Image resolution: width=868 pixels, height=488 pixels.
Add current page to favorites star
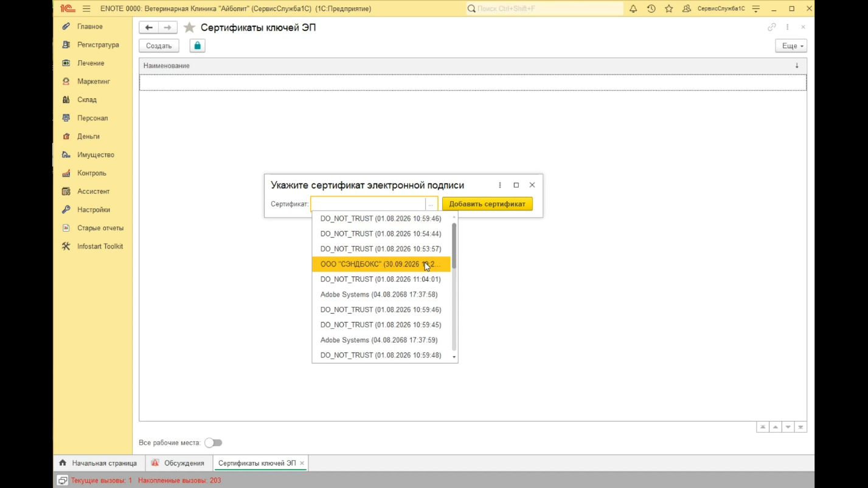tap(190, 27)
